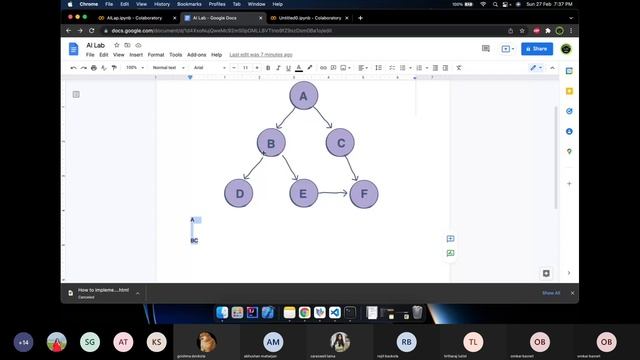Image resolution: width=640 pixels, height=360 pixels.
Task: Open the text alignment dropdown
Action: click(x=363, y=68)
